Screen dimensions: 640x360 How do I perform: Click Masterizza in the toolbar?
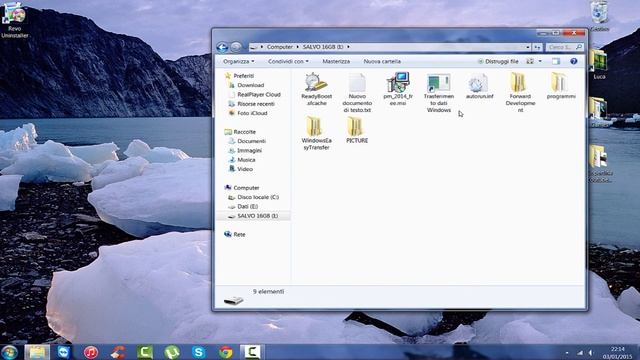[336, 61]
